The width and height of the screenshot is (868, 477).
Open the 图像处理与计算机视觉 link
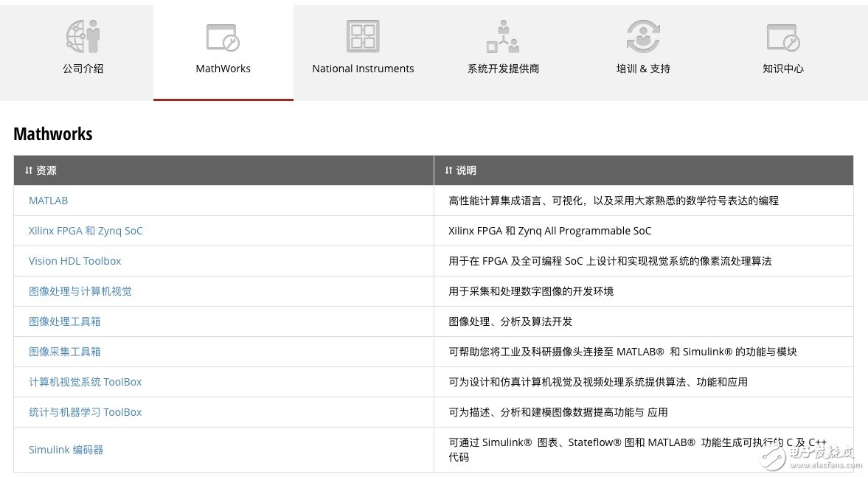[80, 291]
